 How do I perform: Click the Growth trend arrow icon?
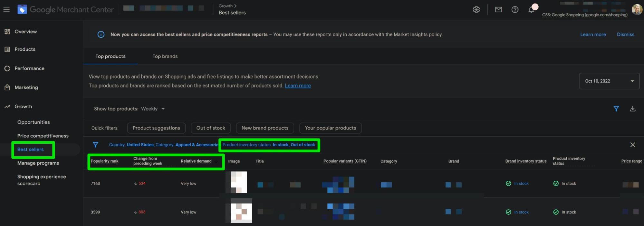[7, 106]
